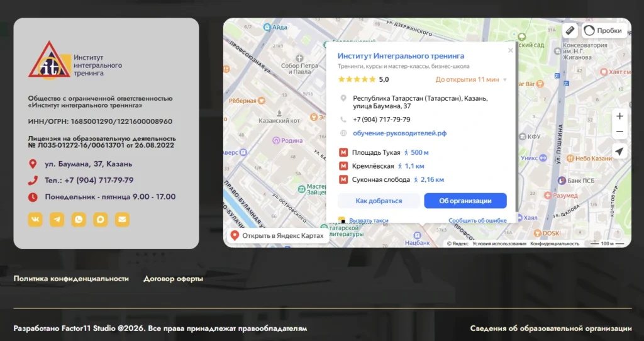Close the organization info card
The image size is (644, 341).
[510, 50]
